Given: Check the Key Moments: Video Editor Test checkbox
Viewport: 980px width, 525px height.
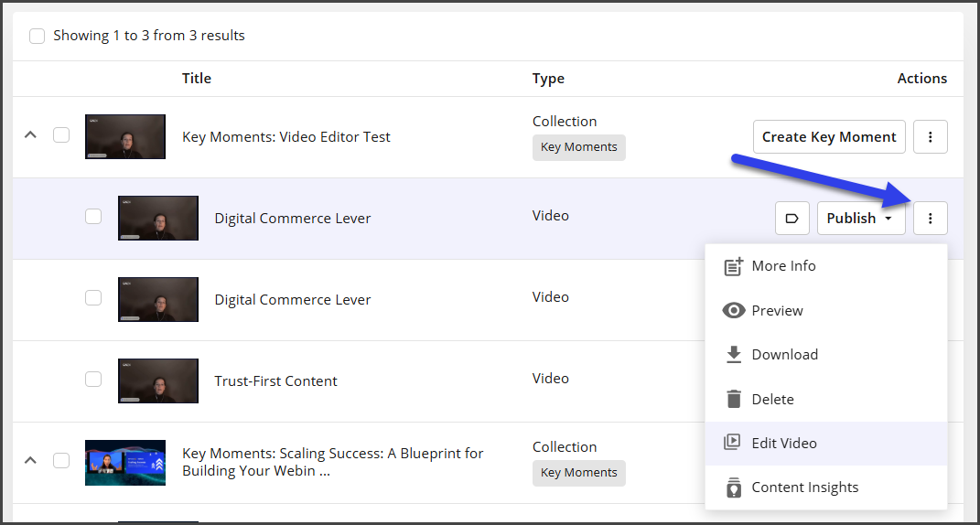Looking at the screenshot, I should (61, 135).
